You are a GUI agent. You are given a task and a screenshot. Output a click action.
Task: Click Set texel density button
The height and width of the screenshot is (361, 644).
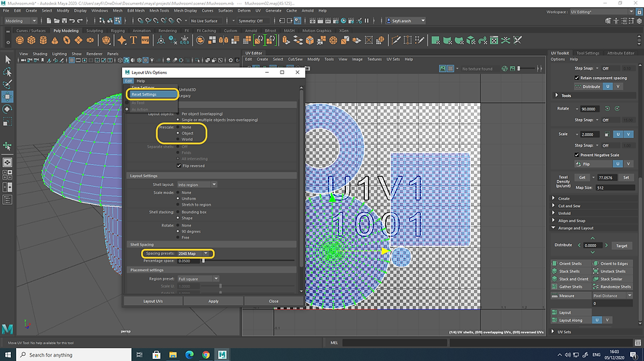click(x=626, y=178)
